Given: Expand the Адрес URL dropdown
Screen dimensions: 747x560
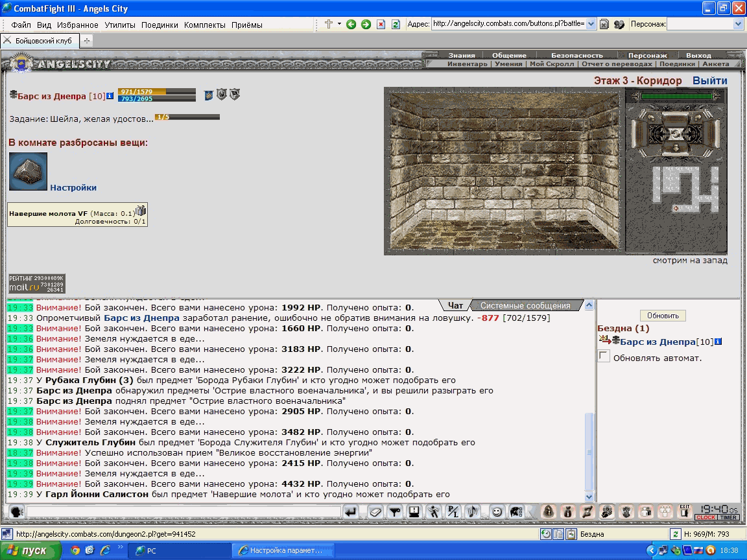Looking at the screenshot, I should tap(591, 24).
